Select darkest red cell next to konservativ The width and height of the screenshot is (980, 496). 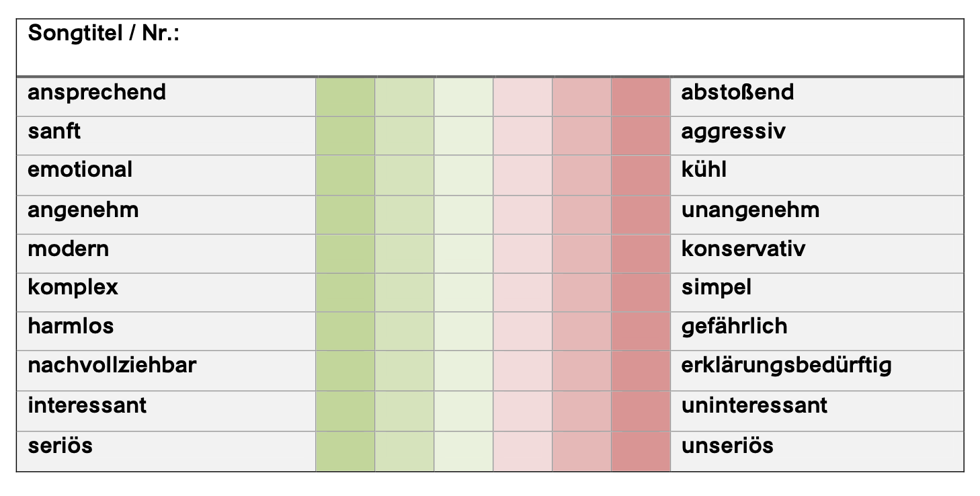641,253
